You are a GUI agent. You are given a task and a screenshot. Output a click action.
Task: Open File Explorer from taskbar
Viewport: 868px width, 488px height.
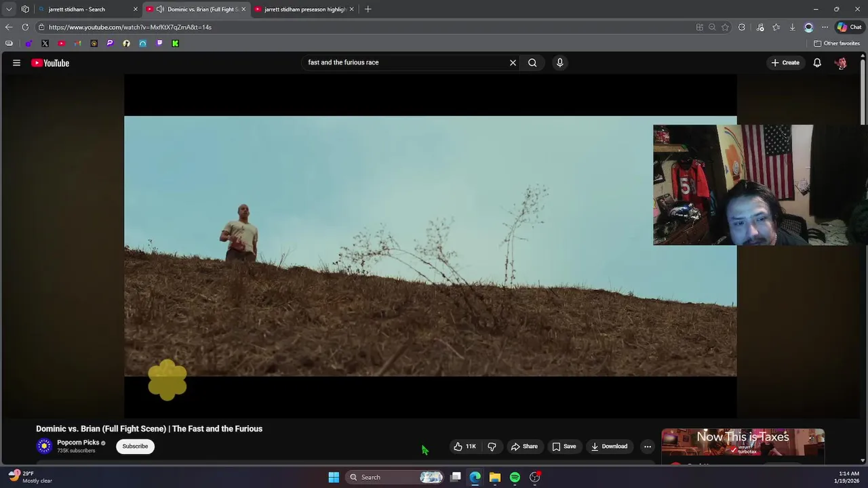(495, 477)
